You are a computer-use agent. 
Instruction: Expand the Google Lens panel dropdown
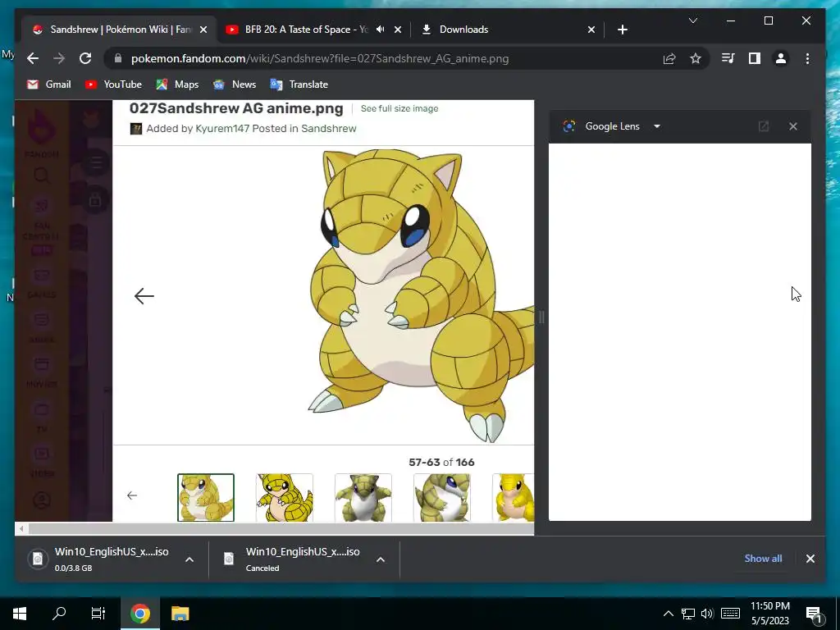[x=657, y=126]
